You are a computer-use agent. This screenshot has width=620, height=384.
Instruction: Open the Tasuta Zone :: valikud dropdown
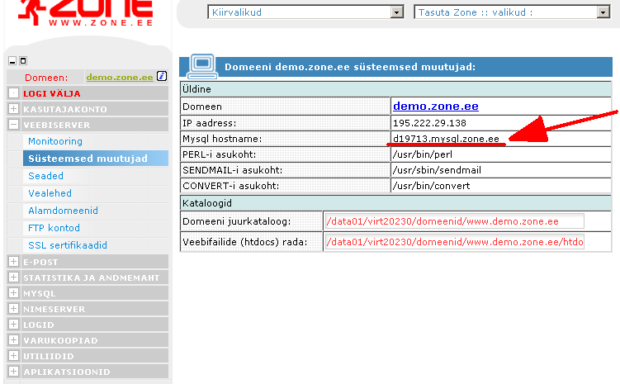tap(512, 12)
